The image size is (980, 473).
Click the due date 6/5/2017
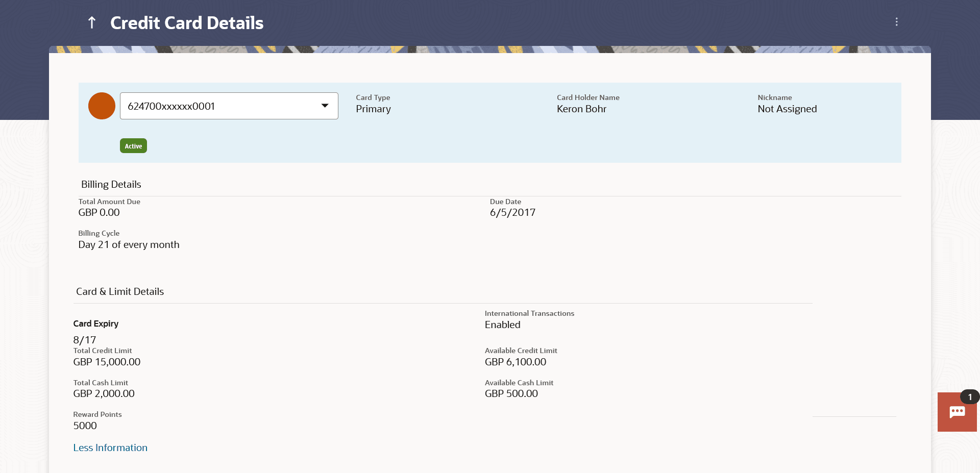click(x=512, y=212)
